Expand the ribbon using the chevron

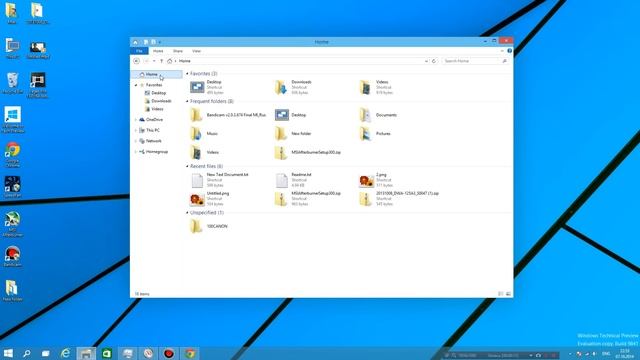click(x=502, y=51)
